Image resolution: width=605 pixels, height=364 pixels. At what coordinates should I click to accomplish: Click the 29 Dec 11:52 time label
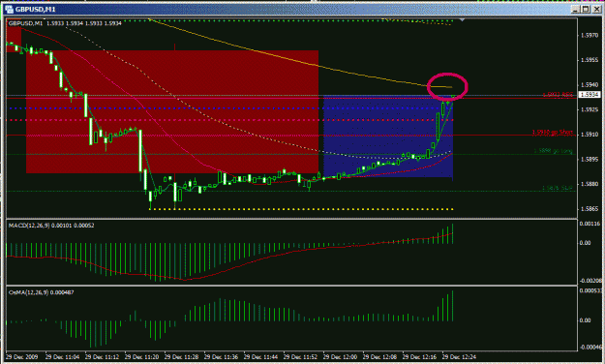(x=300, y=356)
